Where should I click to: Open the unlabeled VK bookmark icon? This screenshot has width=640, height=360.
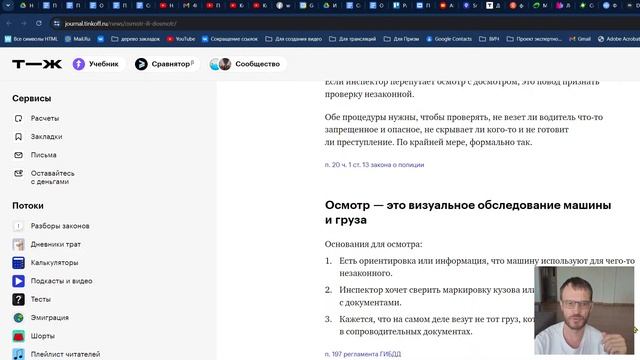(101, 39)
